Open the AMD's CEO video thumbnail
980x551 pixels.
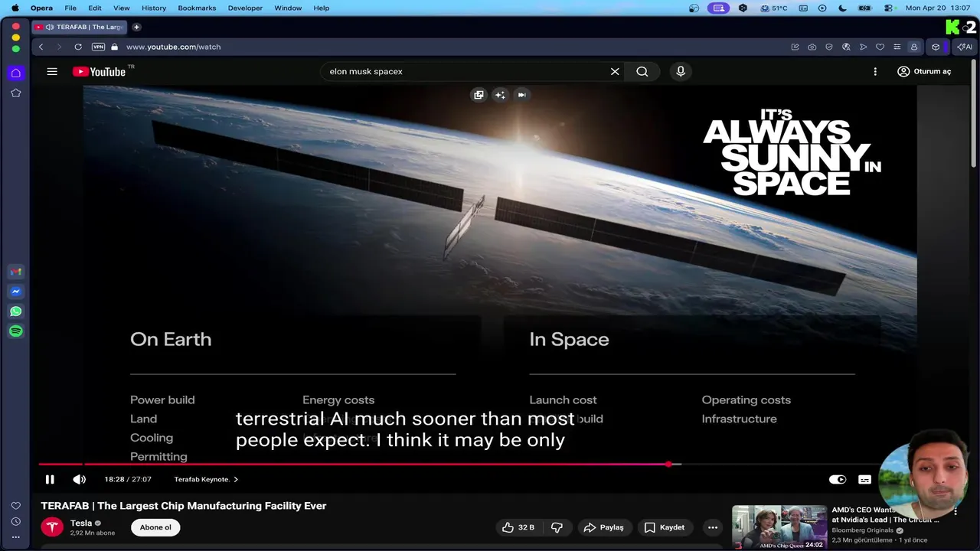pyautogui.click(x=779, y=527)
